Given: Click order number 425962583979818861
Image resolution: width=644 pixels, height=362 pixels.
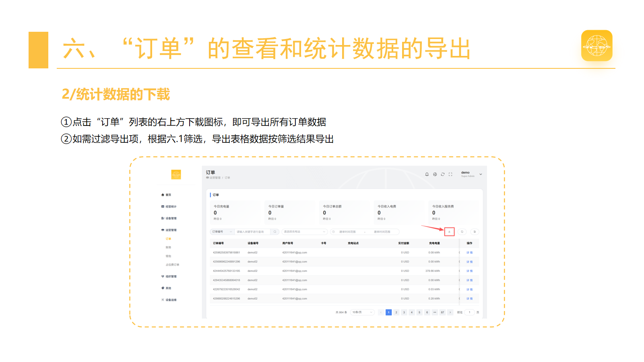Looking at the screenshot, I should click(x=226, y=253).
